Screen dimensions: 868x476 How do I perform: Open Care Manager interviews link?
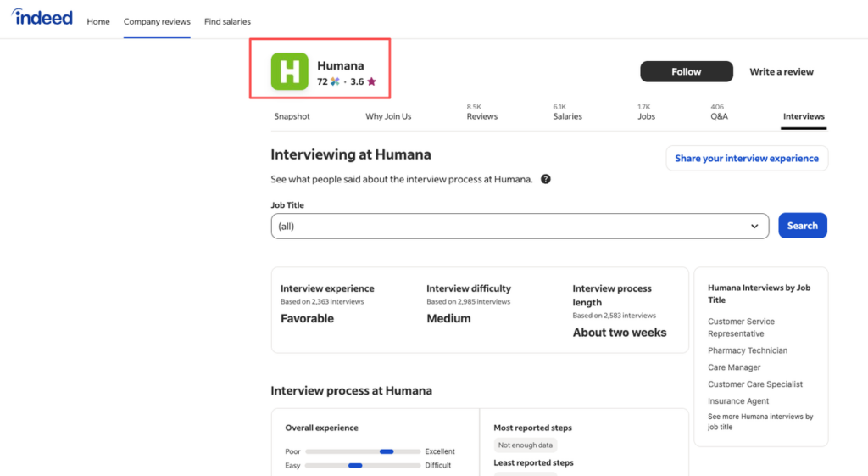(x=734, y=367)
